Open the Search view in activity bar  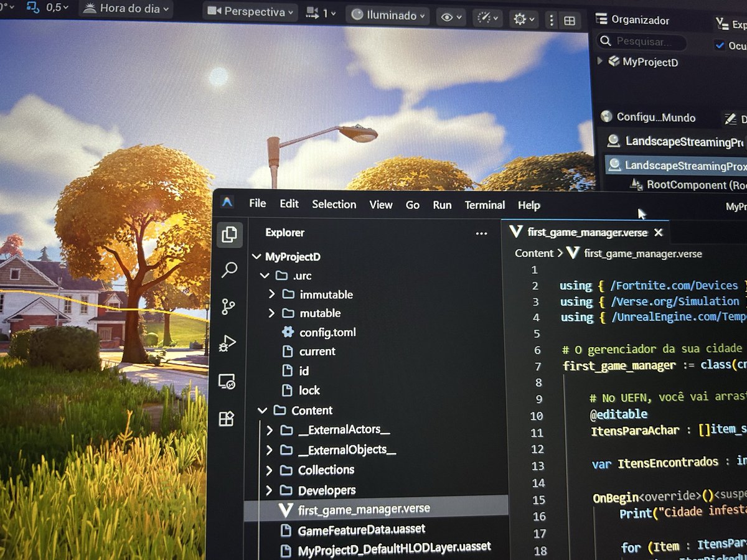pos(229,269)
